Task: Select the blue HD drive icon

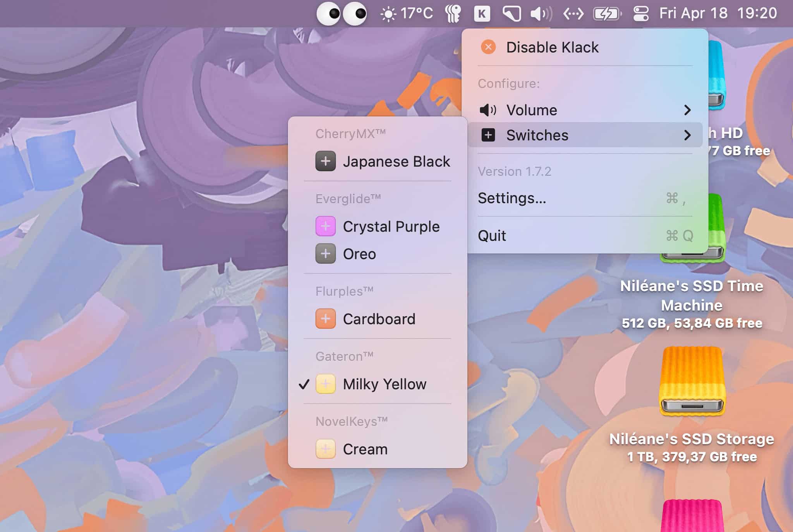Action: click(x=717, y=75)
